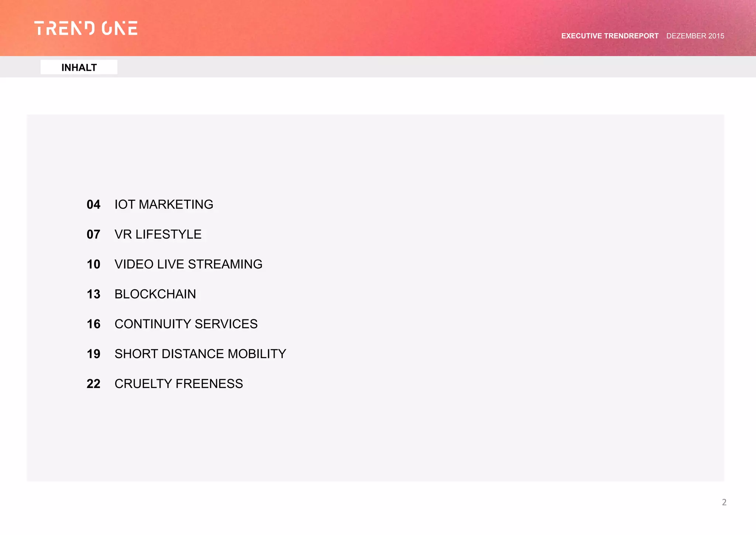Open the VR LIFESTYLE entry
Image resolution: width=756 pixels, height=535 pixels.
158,234
